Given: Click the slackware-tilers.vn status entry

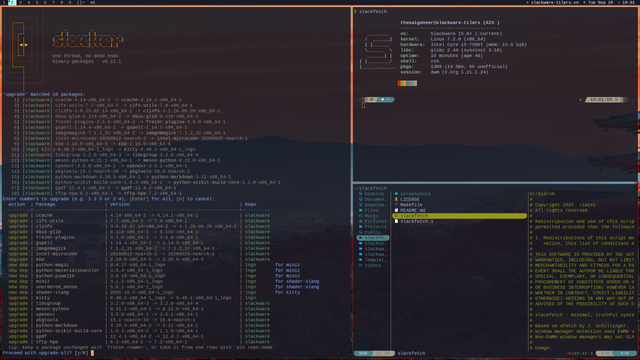Looking at the screenshot, I should 554,2.
